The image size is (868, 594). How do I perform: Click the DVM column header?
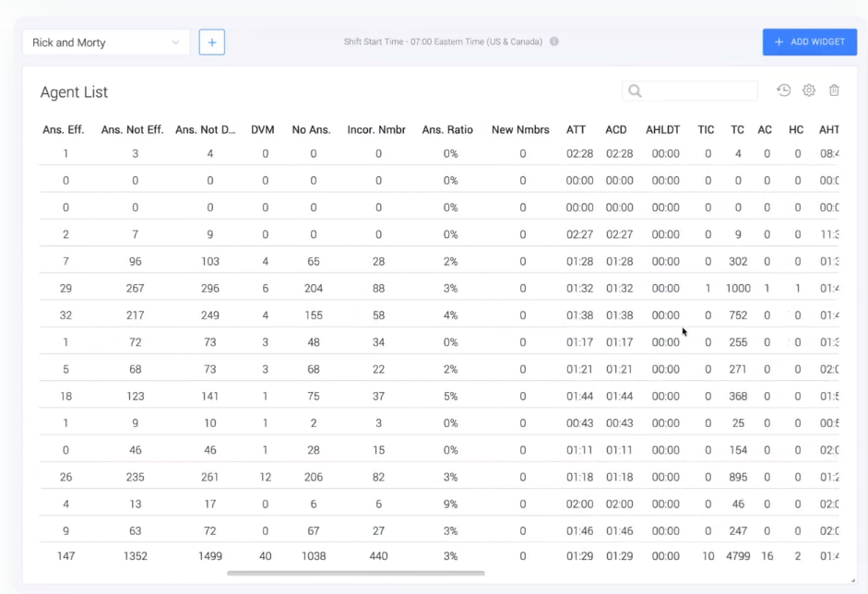point(263,130)
